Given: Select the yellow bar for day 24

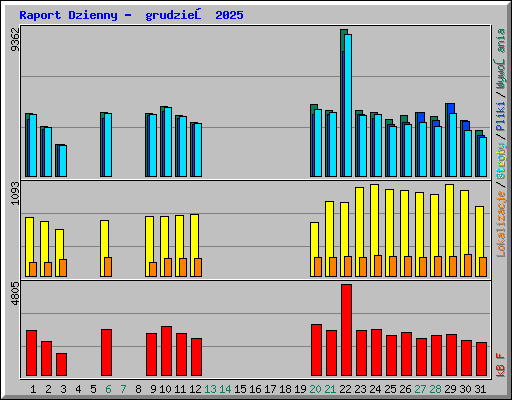Looking at the screenshot, I should pyautogui.click(x=374, y=230).
